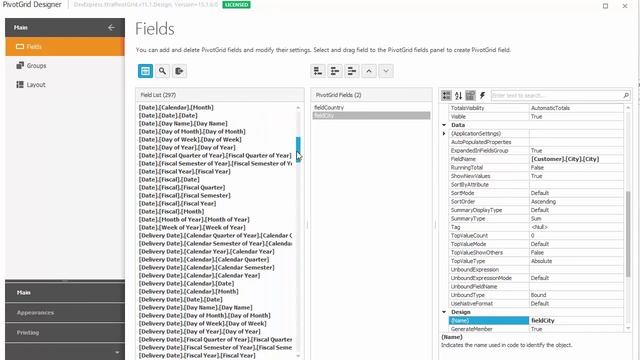Click field list scrollbar up arrow
This screenshot has width=640, height=360.
(298, 108)
